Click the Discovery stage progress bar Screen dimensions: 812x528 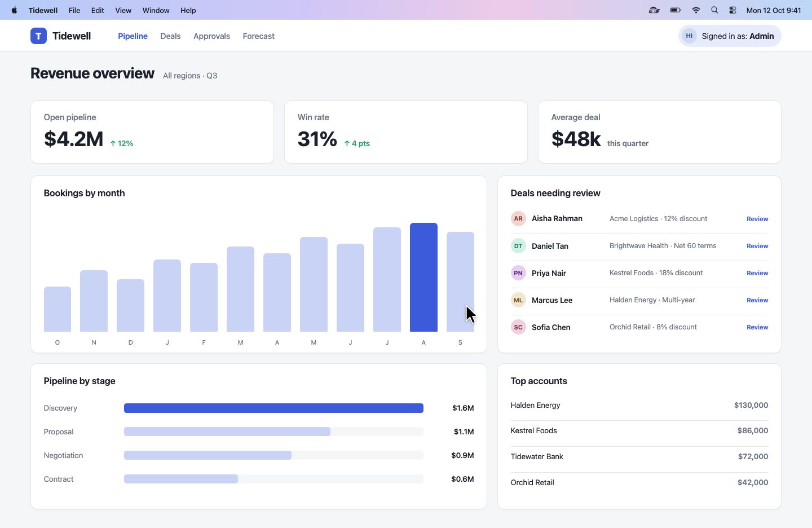(273, 408)
